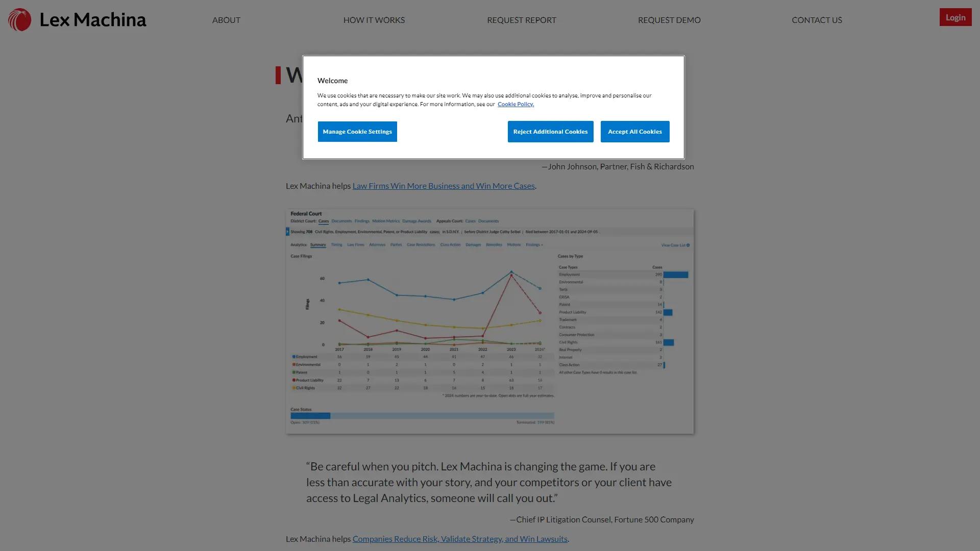980x551 pixels.
Task: Go to Request Report
Action: (521, 20)
